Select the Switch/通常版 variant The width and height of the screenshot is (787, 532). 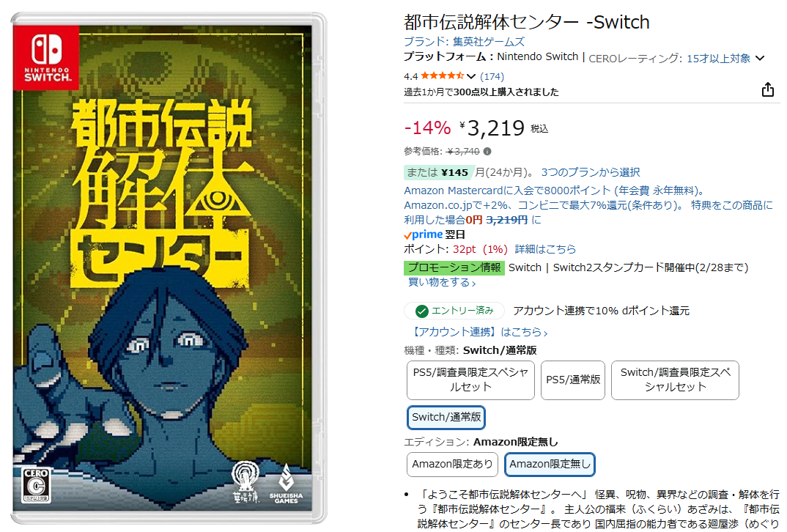pyautogui.click(x=446, y=418)
